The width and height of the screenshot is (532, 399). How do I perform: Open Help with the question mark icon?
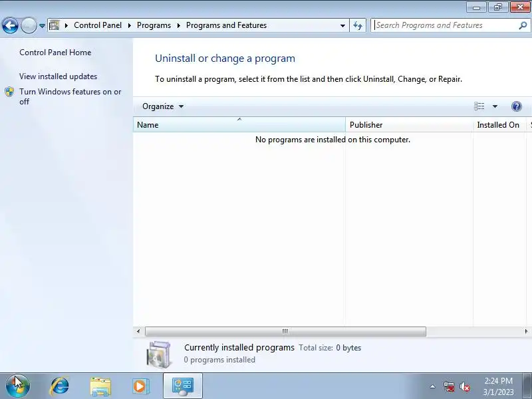tap(517, 106)
